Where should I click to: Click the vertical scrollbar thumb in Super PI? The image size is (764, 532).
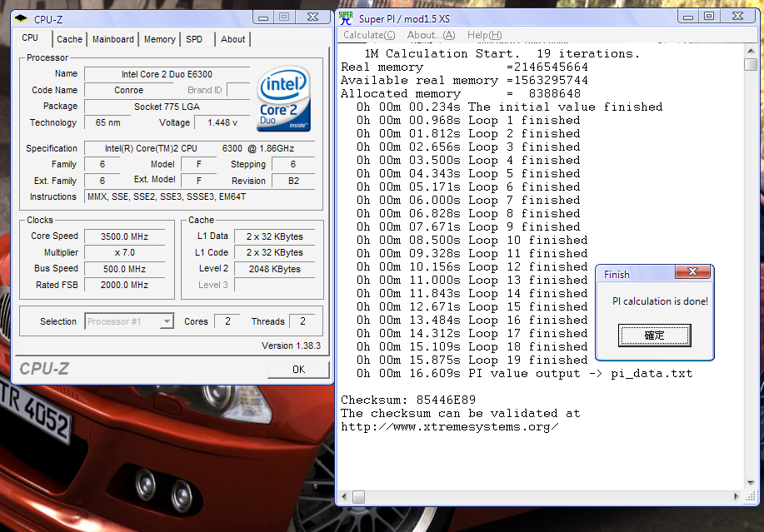[x=751, y=64]
